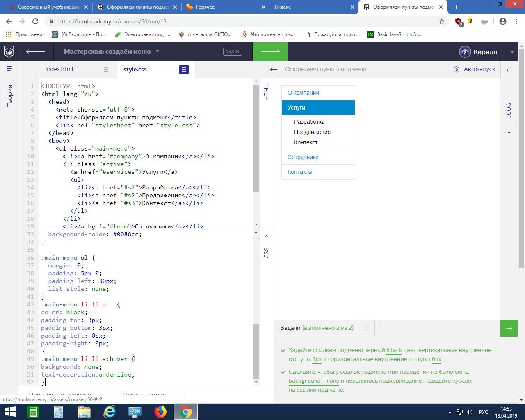This screenshot has width=525, height=420.
Task: Click Продвижение submenu link
Action: coord(312,132)
